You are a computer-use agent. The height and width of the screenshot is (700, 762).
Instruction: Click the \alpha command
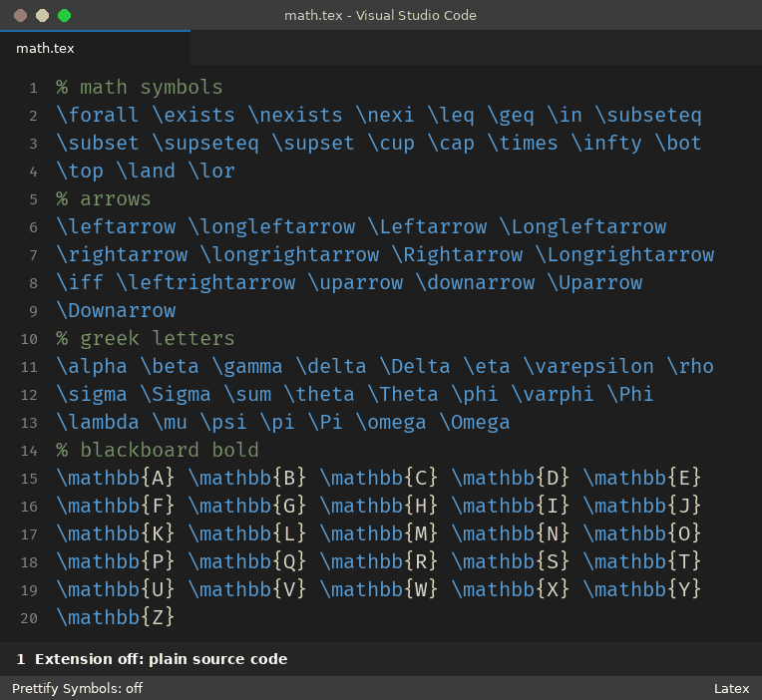tap(92, 367)
